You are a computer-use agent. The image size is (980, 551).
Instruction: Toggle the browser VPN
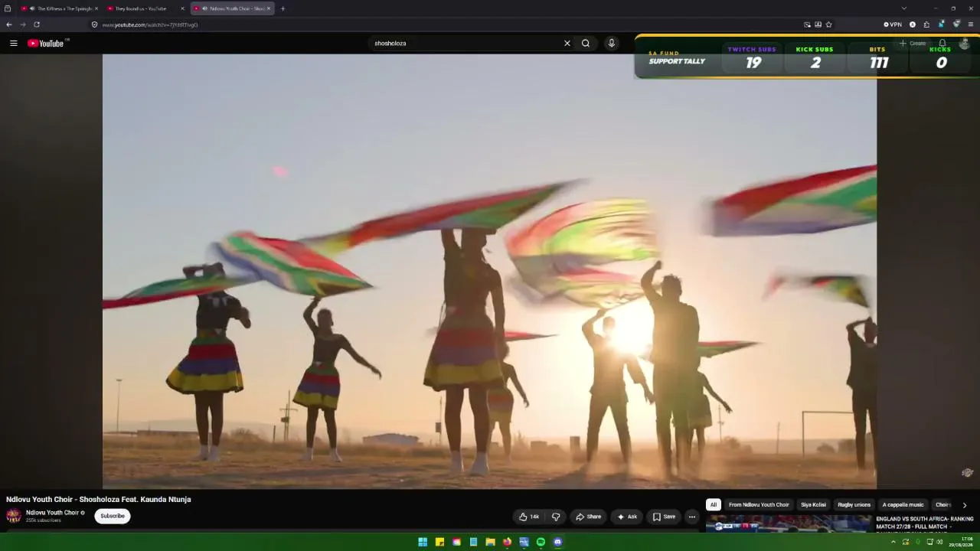(x=893, y=24)
